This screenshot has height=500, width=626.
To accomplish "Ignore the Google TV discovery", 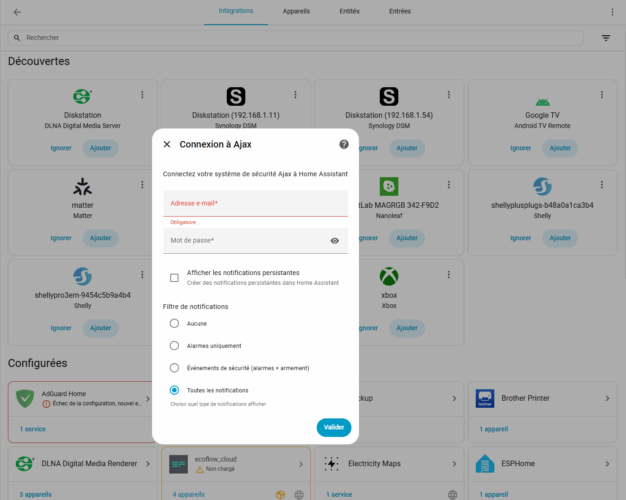I will 521,148.
